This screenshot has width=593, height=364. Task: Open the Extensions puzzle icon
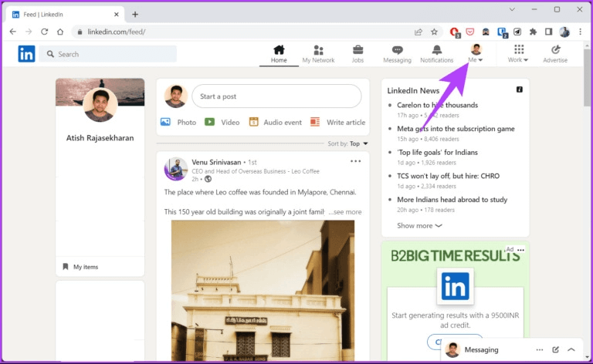[x=533, y=32]
